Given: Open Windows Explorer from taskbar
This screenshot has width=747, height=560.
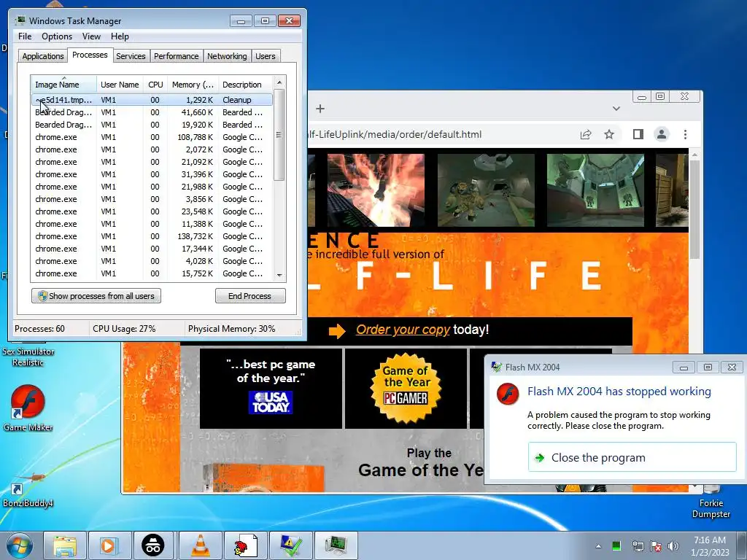Looking at the screenshot, I should coord(65,545).
